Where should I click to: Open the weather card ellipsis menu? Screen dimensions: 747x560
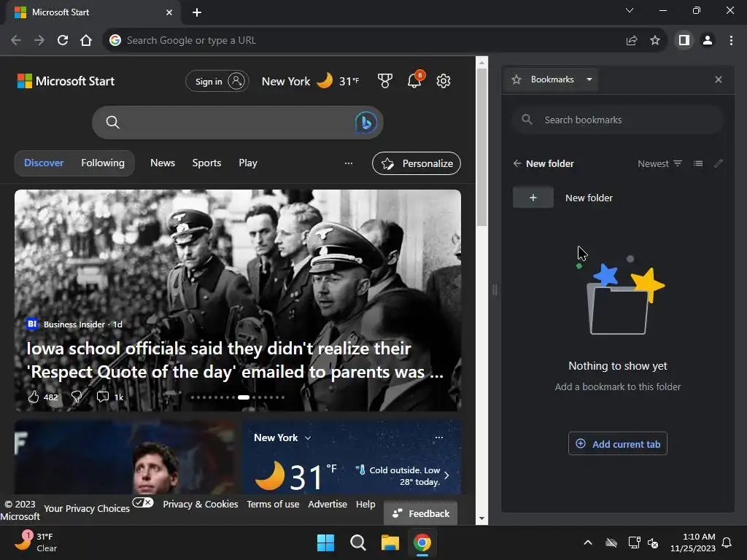[438, 437]
